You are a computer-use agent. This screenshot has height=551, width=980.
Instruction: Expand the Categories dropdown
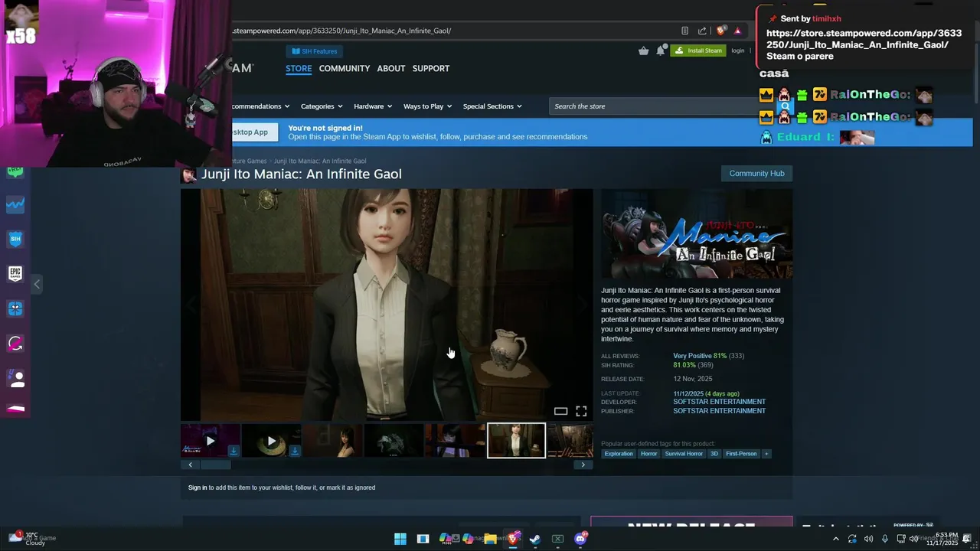pyautogui.click(x=322, y=106)
